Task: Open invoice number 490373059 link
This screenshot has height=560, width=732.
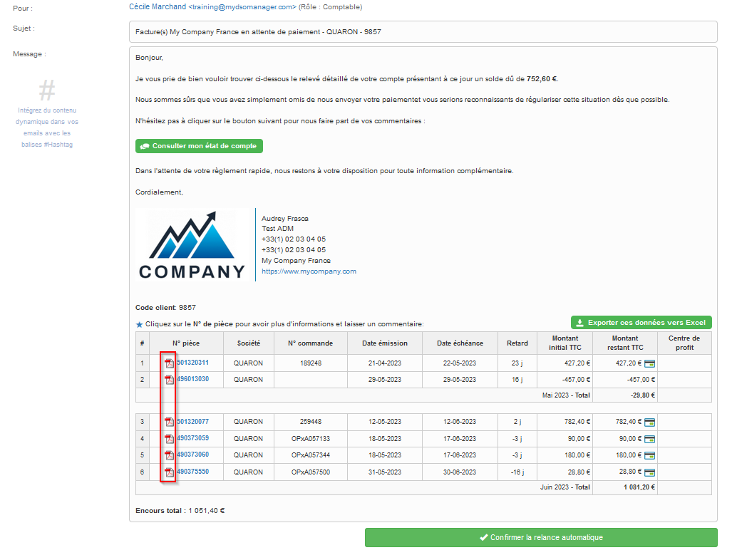Action: pyautogui.click(x=192, y=438)
